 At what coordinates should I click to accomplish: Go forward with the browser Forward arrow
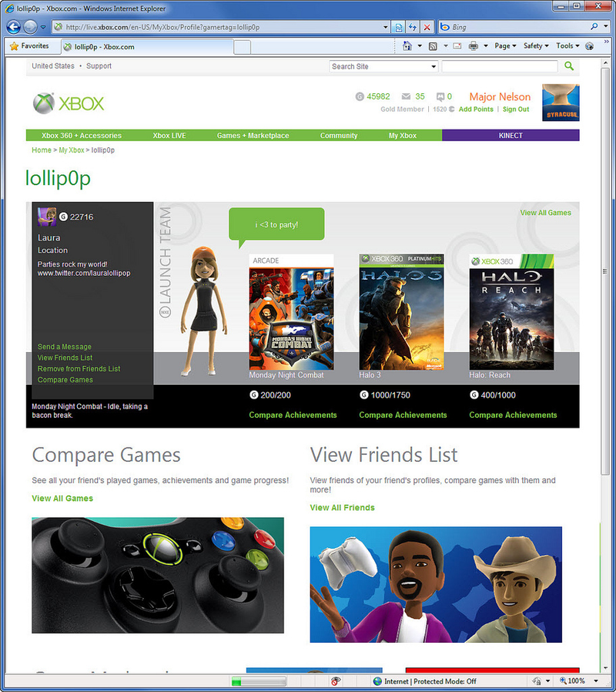click(31, 27)
